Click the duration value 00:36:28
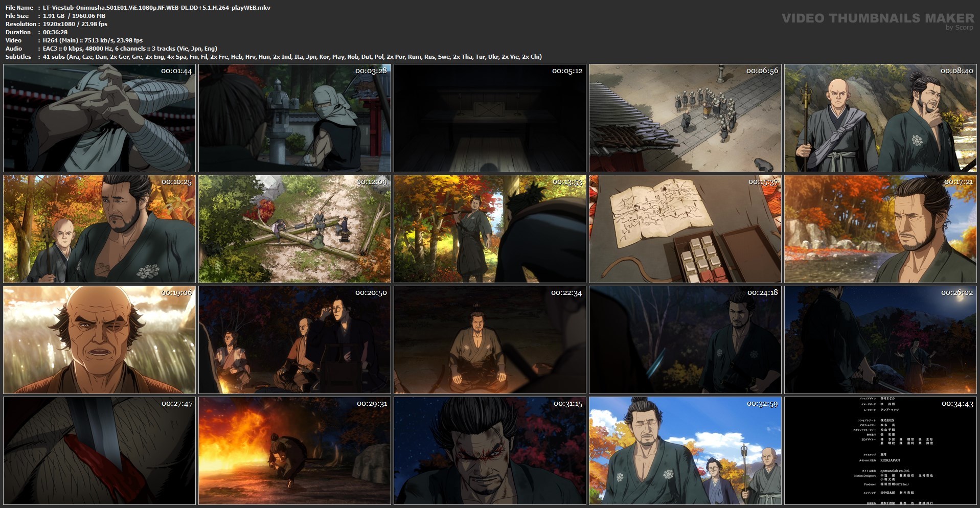This screenshot has width=980, height=508. tap(55, 32)
